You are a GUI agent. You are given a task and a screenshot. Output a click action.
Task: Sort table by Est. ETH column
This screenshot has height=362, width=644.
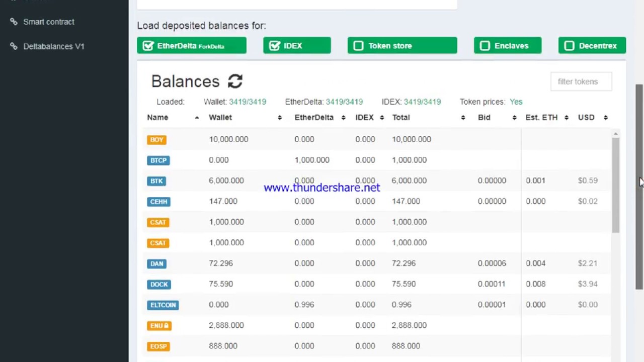(x=547, y=117)
